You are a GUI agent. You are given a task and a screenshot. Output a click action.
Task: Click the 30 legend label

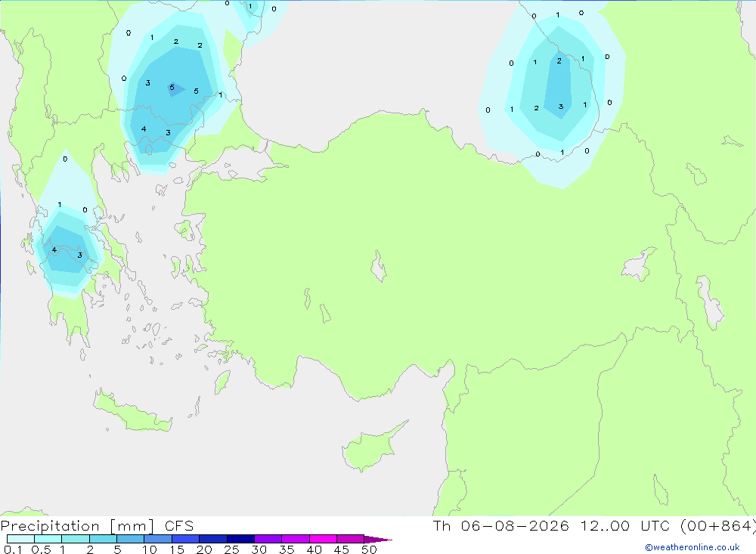(x=259, y=549)
